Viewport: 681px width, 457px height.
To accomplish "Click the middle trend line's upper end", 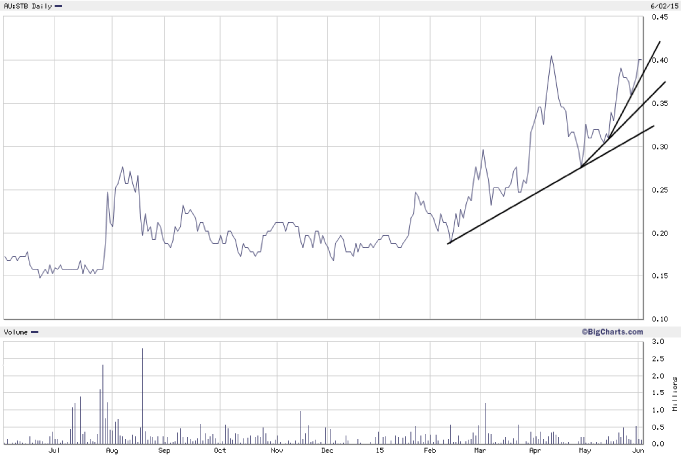I will (x=664, y=83).
